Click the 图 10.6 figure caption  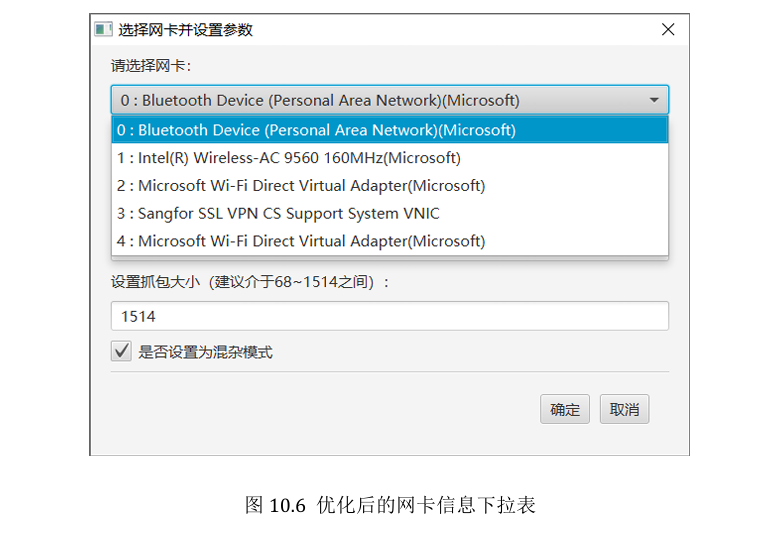390,505
